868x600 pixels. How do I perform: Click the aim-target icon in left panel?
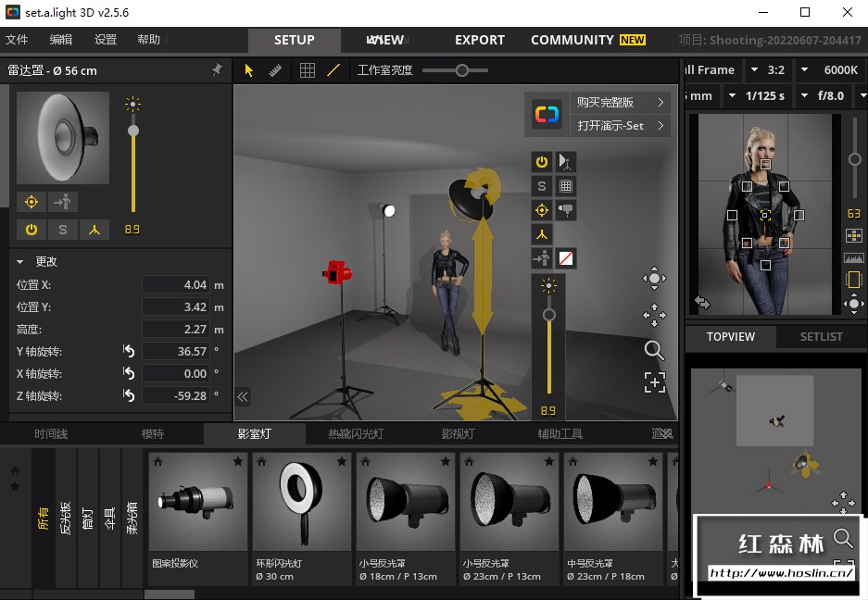(31, 202)
